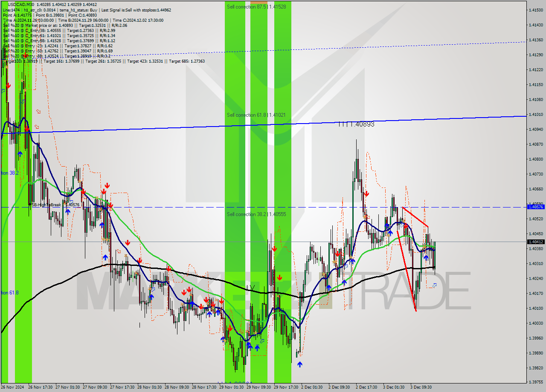This screenshot has height=392, width=546.
Task: Click the 1.40310 price axis label
Action: pyautogui.click(x=536, y=263)
